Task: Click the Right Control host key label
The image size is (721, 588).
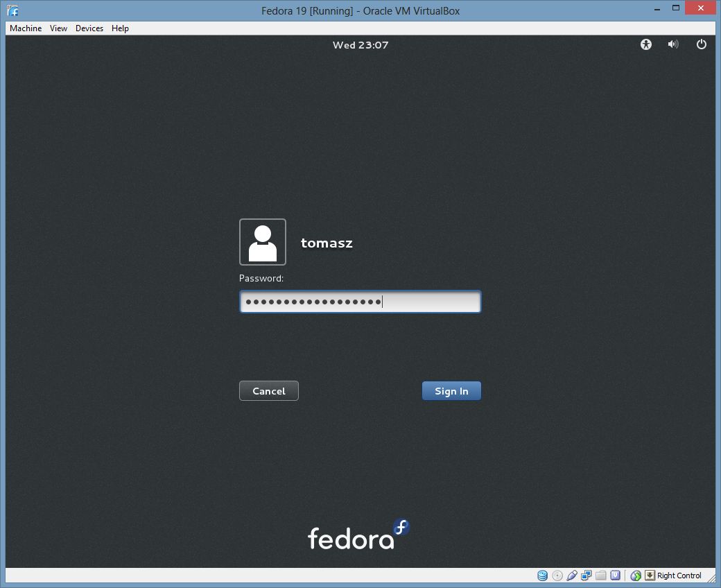Action: 679,576
